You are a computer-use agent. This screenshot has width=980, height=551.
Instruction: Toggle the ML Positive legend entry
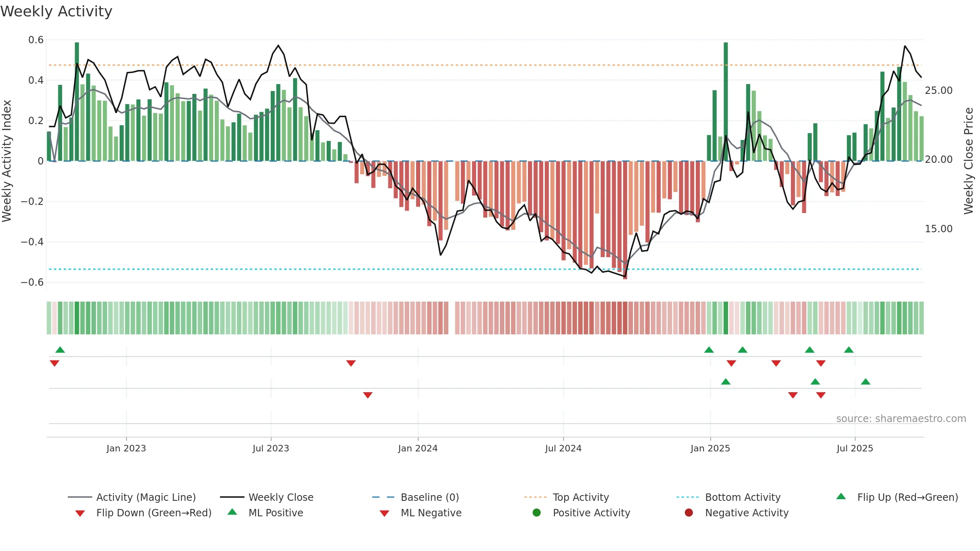(x=265, y=513)
